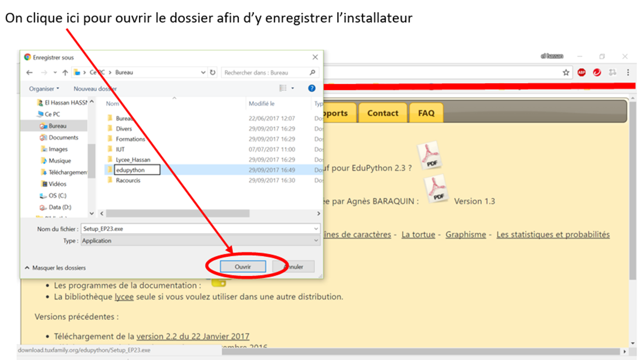644x360 pixels.
Task: Open the view options dropdown
Action: click(293, 88)
